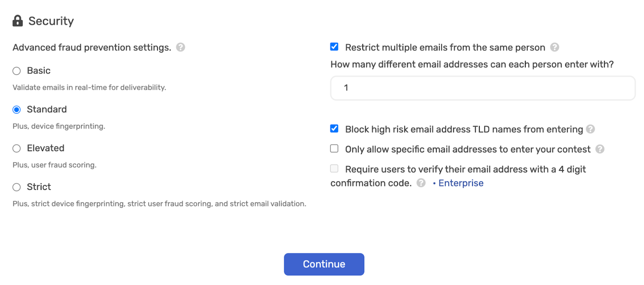Enable Only allow specific email addresses checkbox
Screen dimensions: 644x285
[x=334, y=149]
